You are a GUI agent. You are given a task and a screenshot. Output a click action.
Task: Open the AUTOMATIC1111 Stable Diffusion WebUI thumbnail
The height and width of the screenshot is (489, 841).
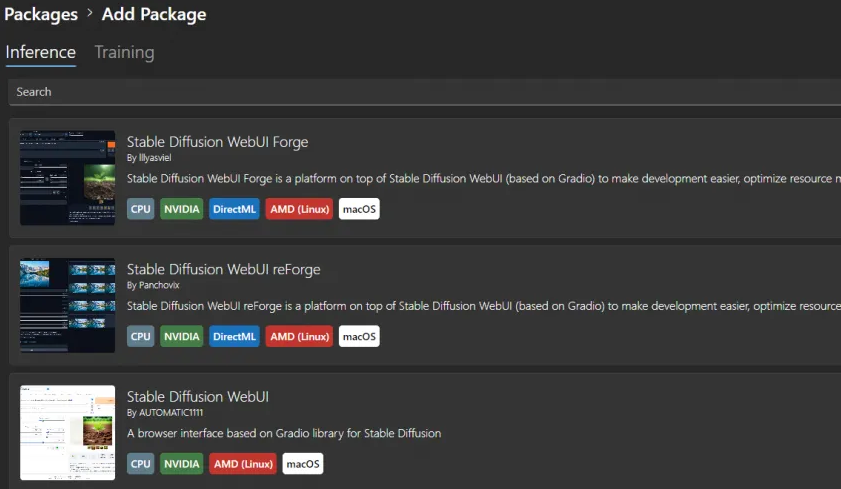coord(68,432)
